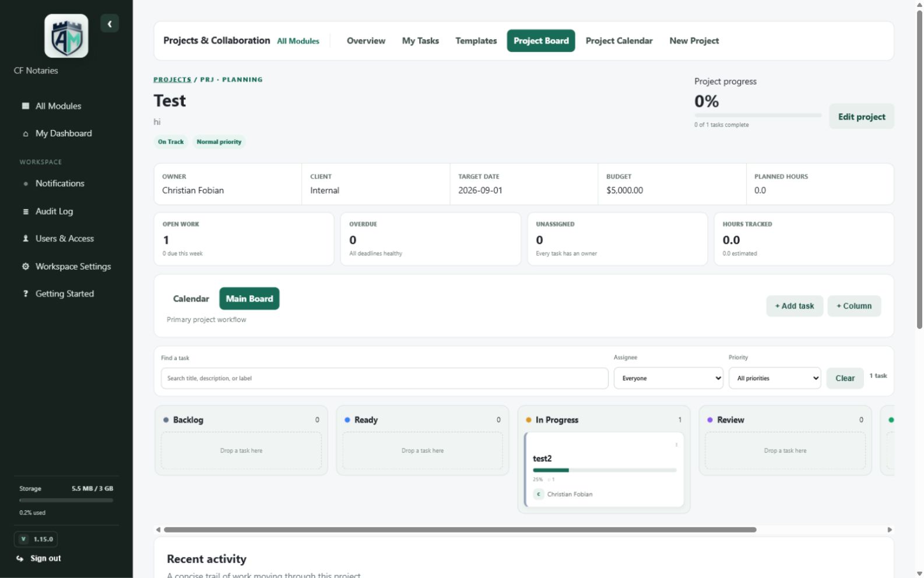Open the Assignee dropdown set to Everyone
This screenshot has height=578, width=924.
point(669,379)
